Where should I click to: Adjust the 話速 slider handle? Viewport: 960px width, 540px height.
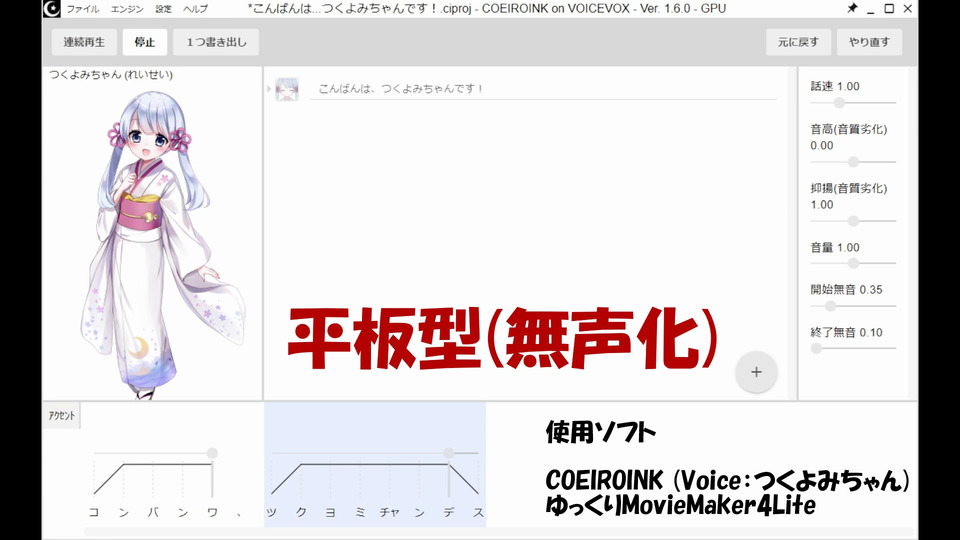(x=839, y=103)
